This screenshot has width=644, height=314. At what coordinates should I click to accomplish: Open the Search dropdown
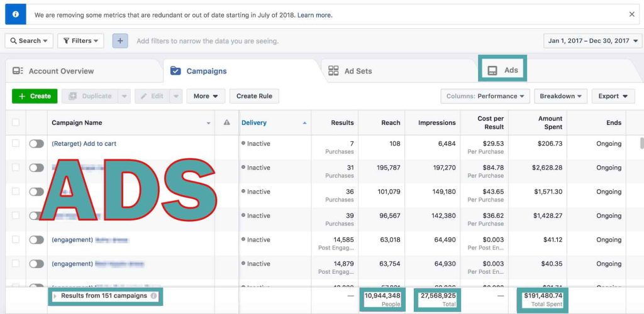[x=29, y=41]
